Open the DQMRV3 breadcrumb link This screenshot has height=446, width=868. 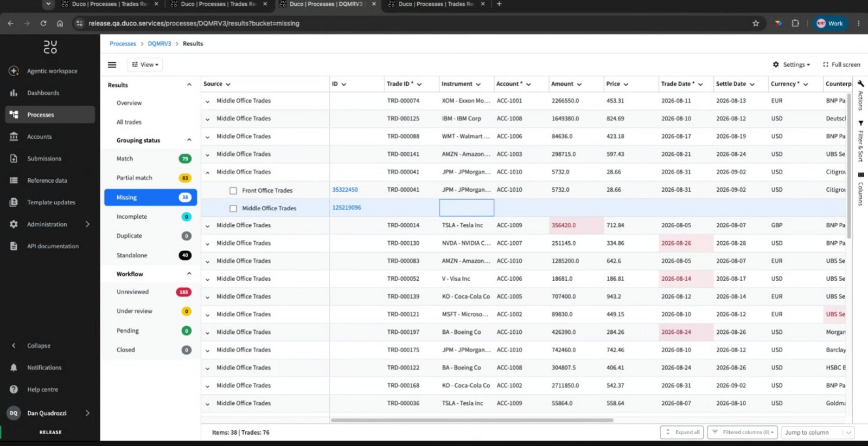(x=159, y=44)
